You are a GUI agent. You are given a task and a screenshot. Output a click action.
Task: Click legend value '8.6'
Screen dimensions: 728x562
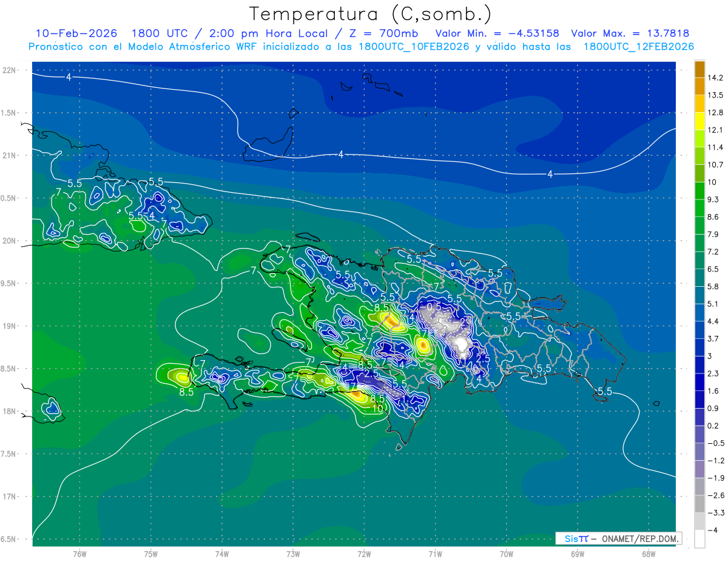coord(712,216)
